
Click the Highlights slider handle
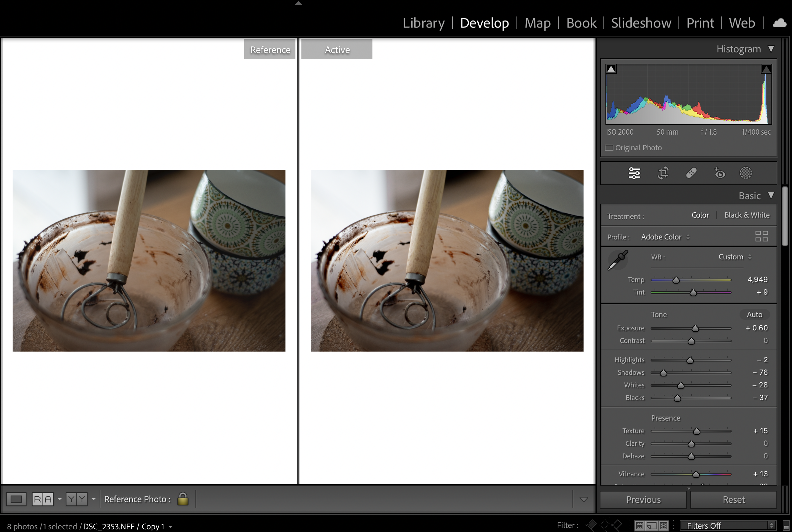click(690, 360)
